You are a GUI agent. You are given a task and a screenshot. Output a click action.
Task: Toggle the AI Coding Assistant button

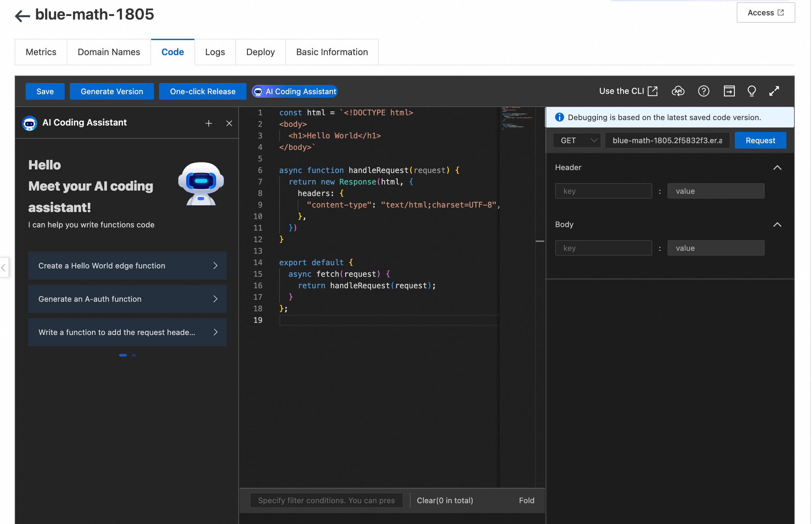click(294, 92)
